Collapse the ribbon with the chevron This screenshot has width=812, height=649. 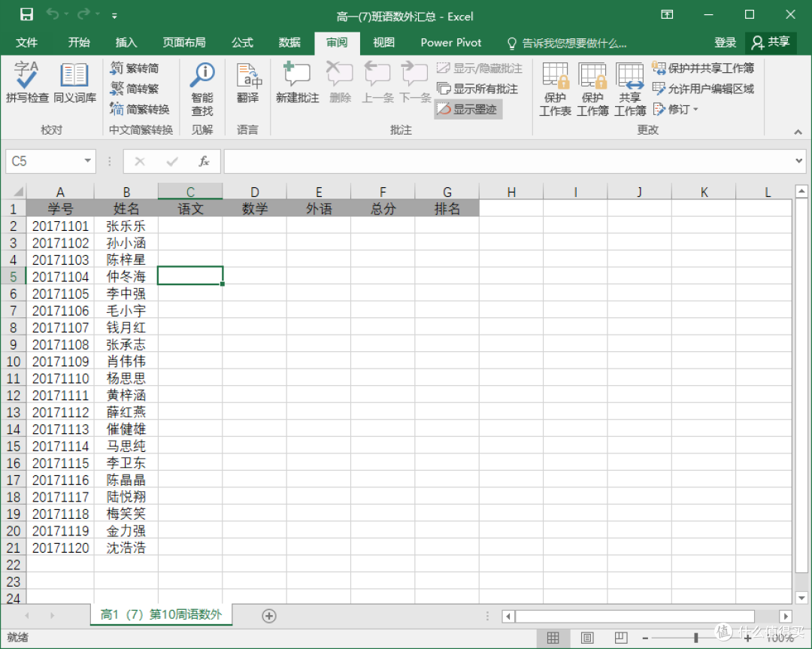pos(798,132)
